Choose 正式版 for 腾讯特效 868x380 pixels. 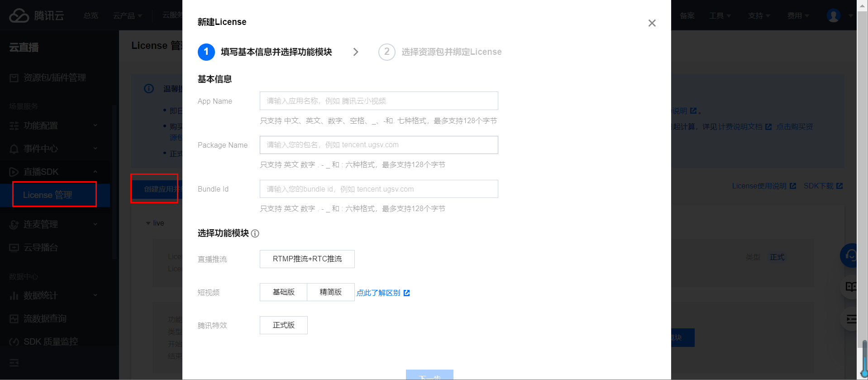[283, 325]
